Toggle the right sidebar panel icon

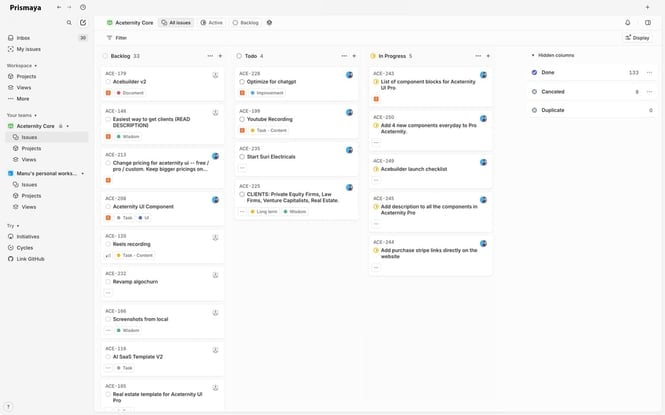[x=648, y=22]
